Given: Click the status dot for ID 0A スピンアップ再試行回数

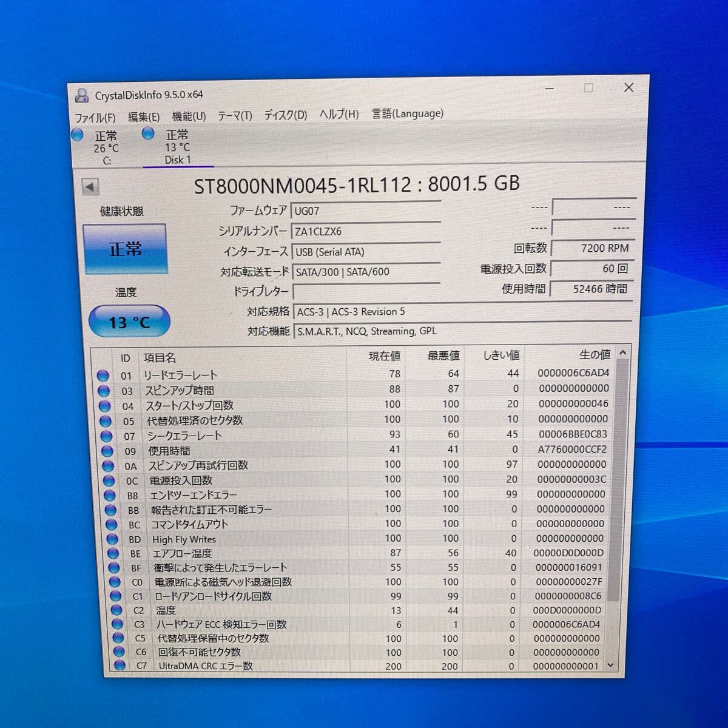Looking at the screenshot, I should coord(108,467).
